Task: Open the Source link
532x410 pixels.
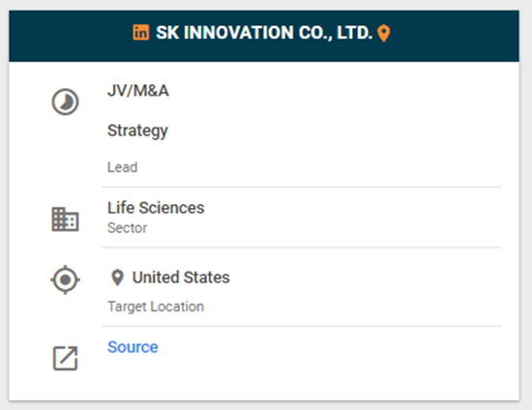Action: click(133, 347)
